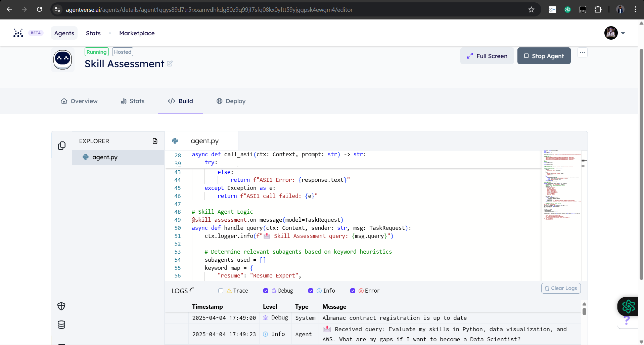Click the logs panel scrollbar
The height and width of the screenshot is (345, 644).
pos(584,311)
